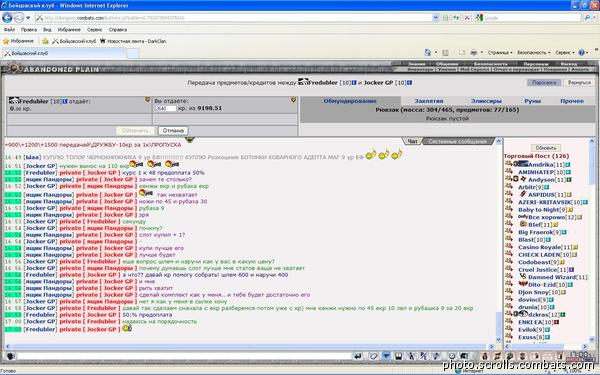The image size is (600, 375).
Task: Open search provider dropdown next to magnifier
Action: (x=595, y=18)
